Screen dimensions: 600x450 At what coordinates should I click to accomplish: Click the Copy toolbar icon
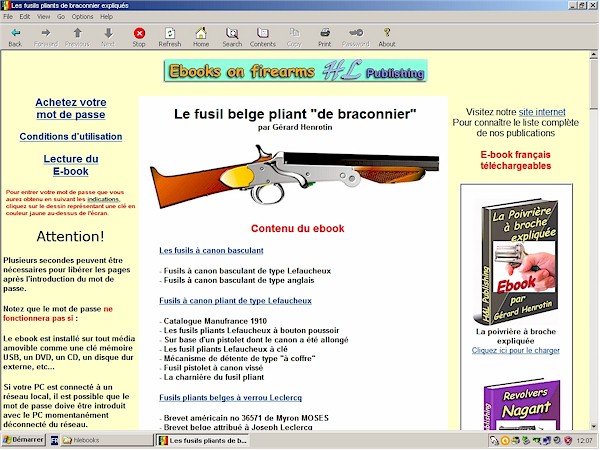pyautogui.click(x=294, y=33)
